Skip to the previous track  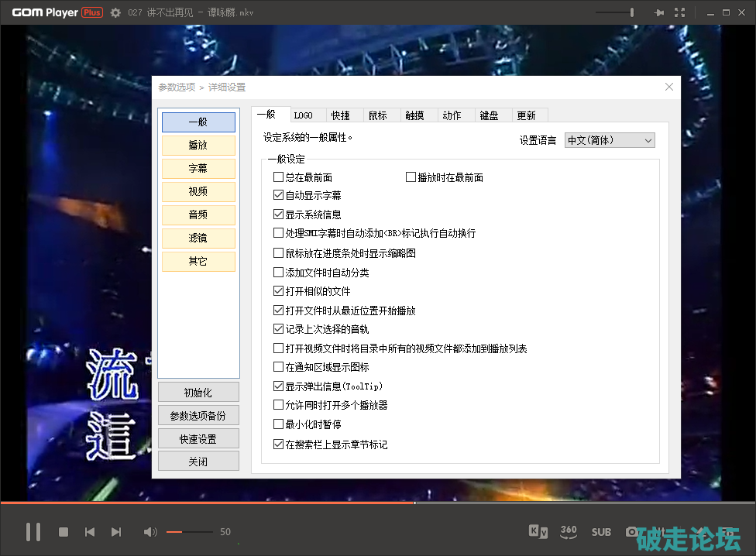(90, 532)
